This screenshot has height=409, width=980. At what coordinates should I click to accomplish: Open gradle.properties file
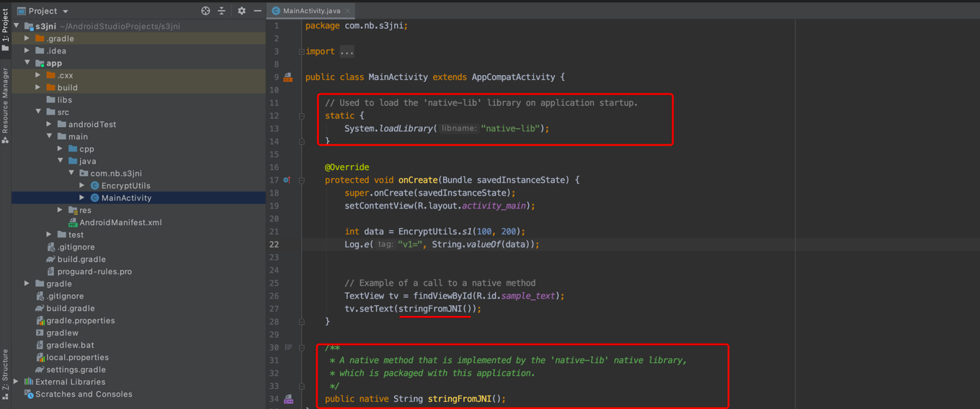click(x=75, y=320)
